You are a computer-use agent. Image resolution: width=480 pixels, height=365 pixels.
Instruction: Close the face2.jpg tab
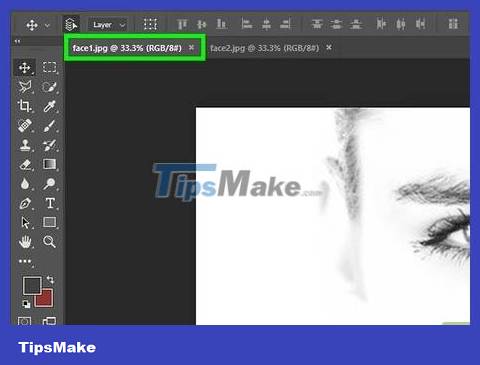[329, 48]
